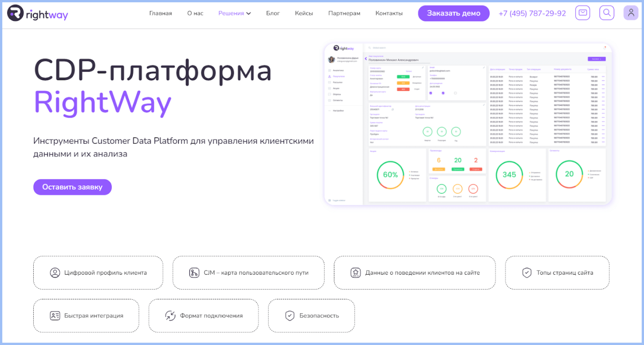Click shield icon next to Топы страниц сайта

point(527,273)
